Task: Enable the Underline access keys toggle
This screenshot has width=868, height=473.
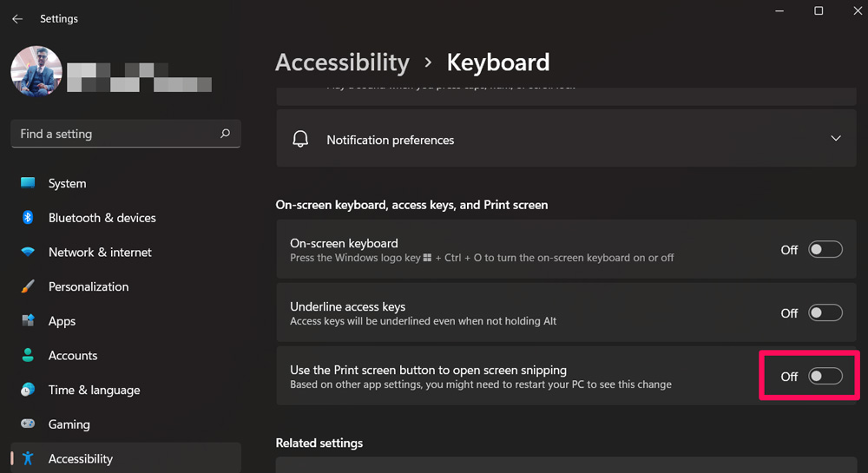Action: 825,313
